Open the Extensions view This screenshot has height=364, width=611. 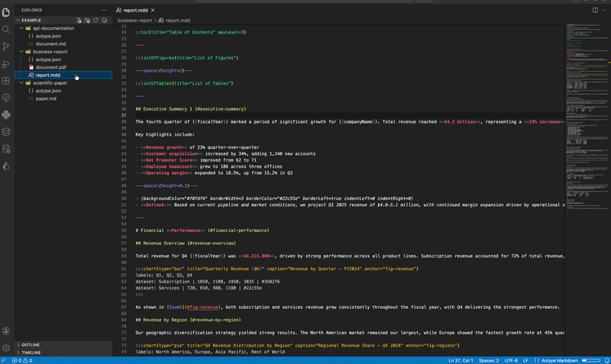coord(7,81)
